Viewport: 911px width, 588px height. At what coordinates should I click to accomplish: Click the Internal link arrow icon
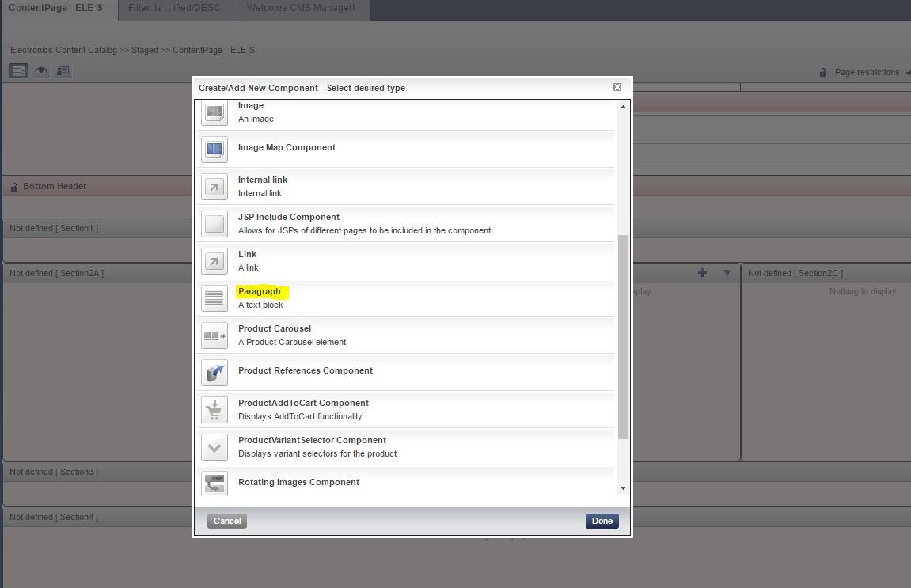214,187
